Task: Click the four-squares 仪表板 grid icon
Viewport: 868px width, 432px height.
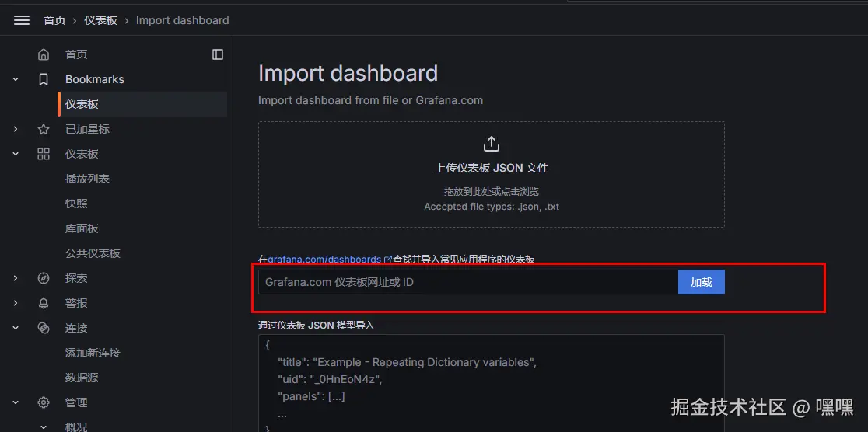Action: coord(44,154)
